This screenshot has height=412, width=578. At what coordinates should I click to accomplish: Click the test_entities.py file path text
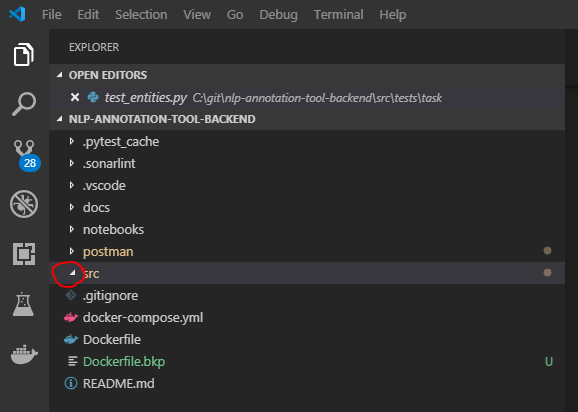coord(317,98)
